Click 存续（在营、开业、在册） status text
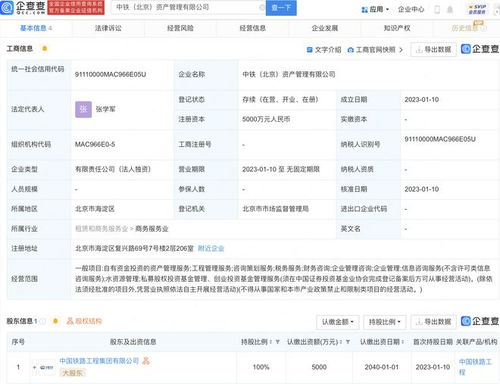500x384 pixels. 280,100
